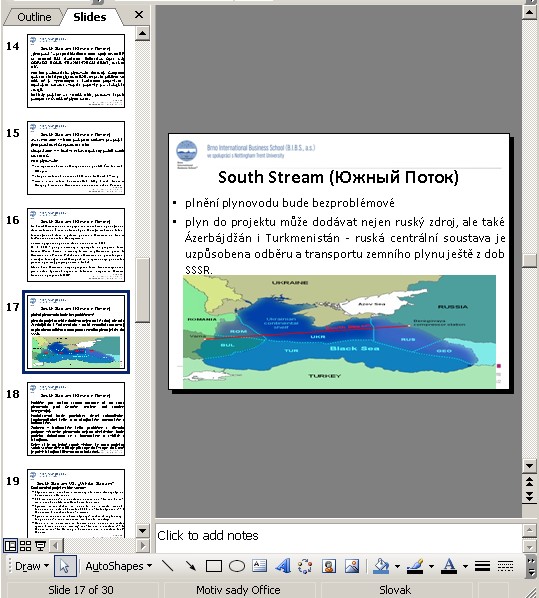Select the Line drawing tool

[167, 566]
